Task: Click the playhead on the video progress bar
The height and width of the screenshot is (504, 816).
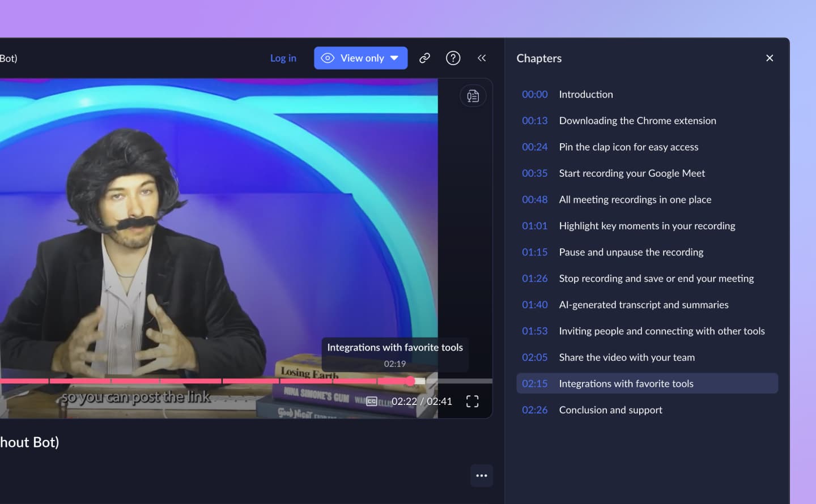Action: tap(410, 381)
